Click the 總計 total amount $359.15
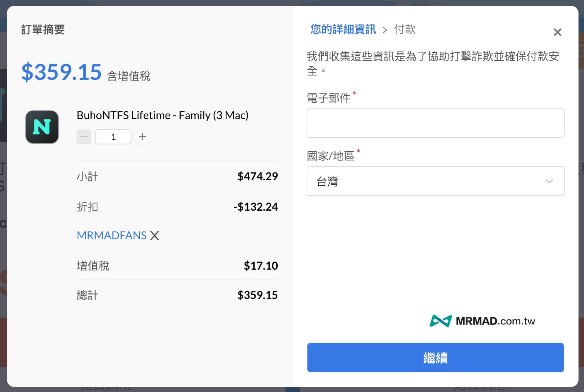Image resolution: width=584 pixels, height=392 pixels. pyautogui.click(x=257, y=295)
